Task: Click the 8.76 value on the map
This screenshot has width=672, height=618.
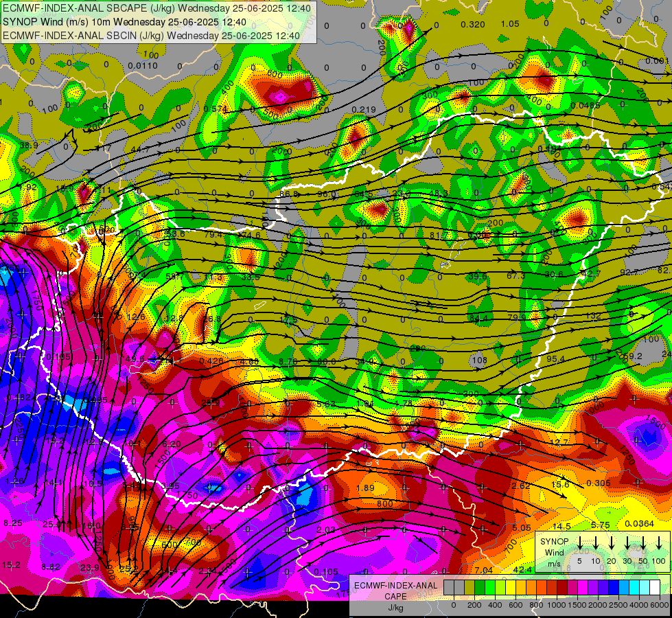Action: click(x=288, y=362)
